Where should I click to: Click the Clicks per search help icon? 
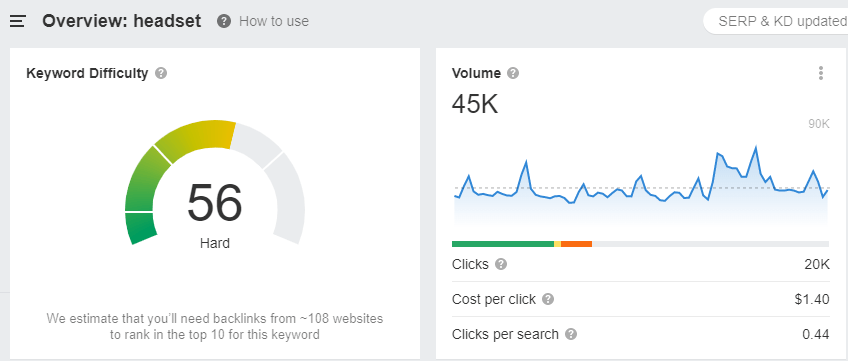point(571,334)
